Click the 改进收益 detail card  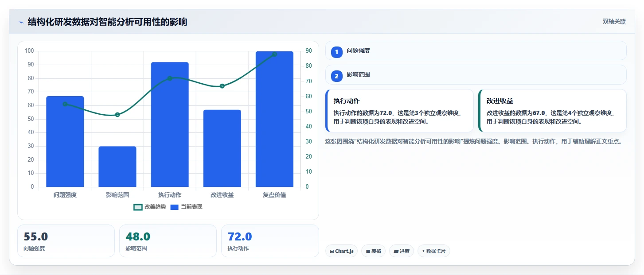point(552,111)
